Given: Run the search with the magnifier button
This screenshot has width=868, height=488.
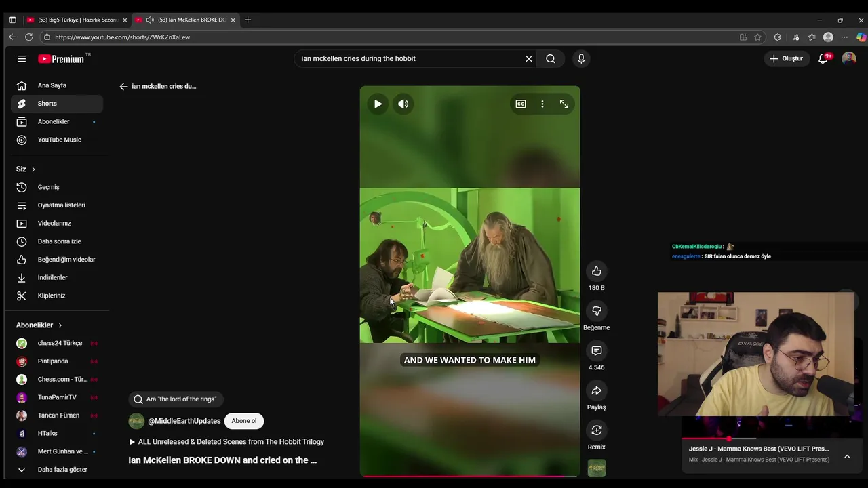Looking at the screenshot, I should [551, 59].
